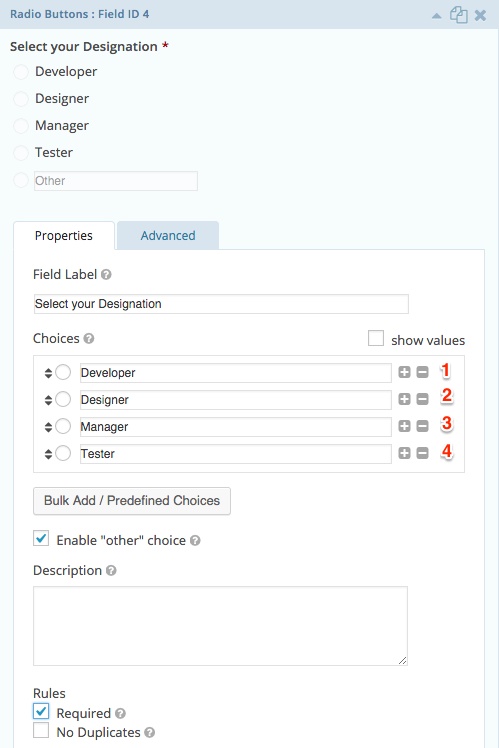Image resolution: width=499 pixels, height=748 pixels.
Task: Select the Properties tab
Action: tap(64, 236)
